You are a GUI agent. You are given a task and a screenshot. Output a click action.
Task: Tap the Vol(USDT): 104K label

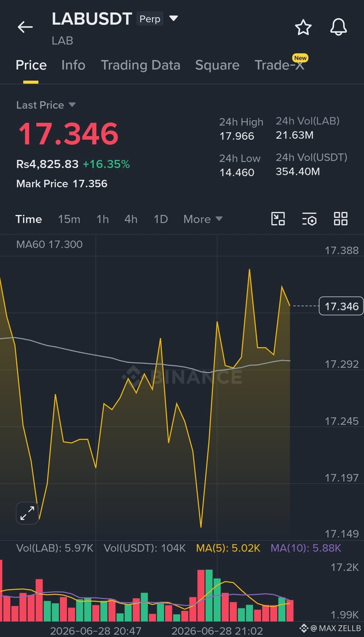145,548
